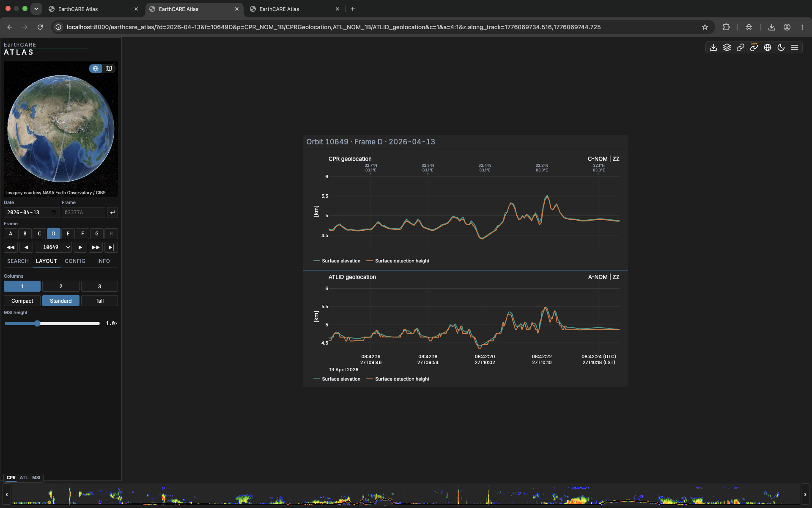Choose the Standard layout height
This screenshot has height=508, width=812.
[x=61, y=301]
